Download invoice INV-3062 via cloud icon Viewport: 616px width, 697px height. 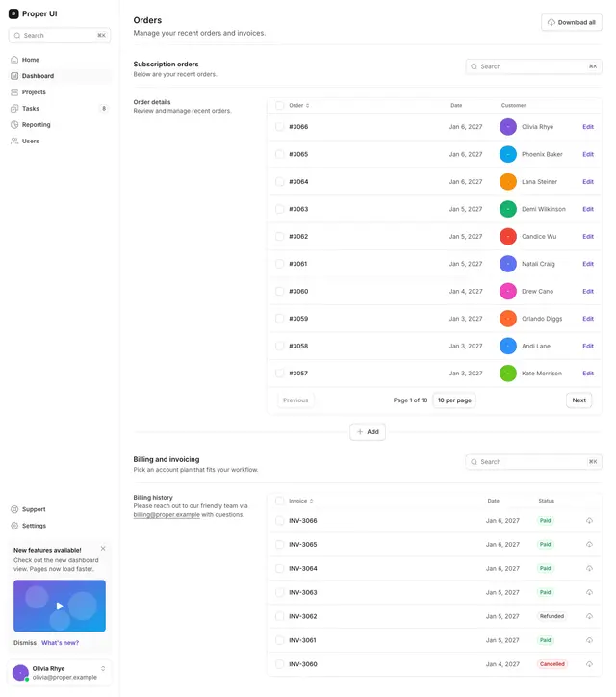point(589,616)
